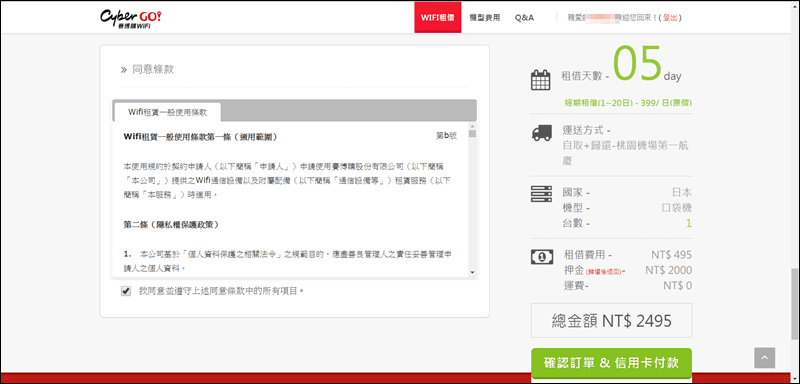The image size is (800, 384).
Task: Click the server stack icon beside 國家
Action: click(x=541, y=194)
